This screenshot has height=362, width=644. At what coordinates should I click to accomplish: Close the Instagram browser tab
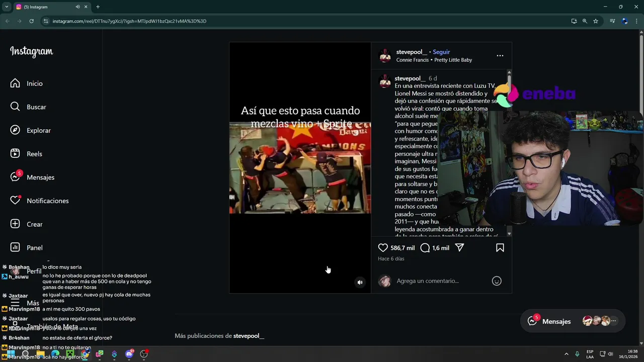click(86, 7)
